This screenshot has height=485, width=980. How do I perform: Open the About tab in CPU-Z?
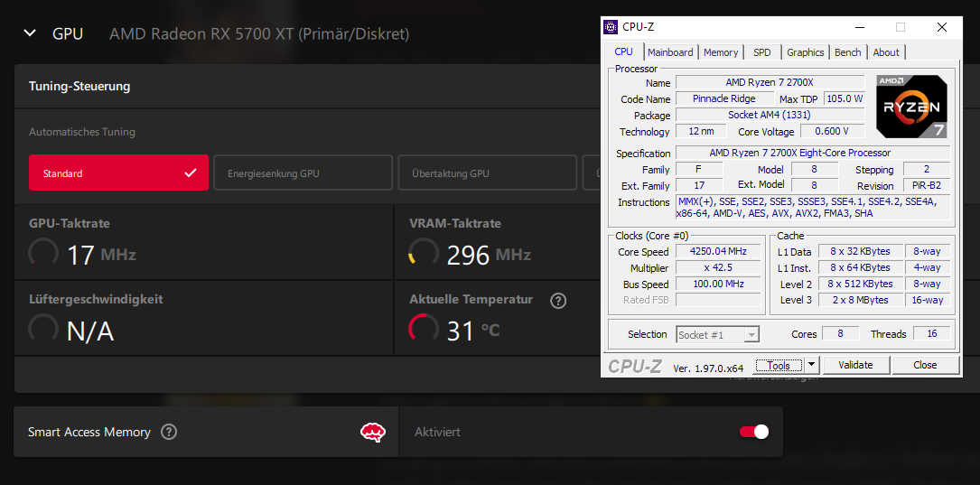(x=886, y=52)
